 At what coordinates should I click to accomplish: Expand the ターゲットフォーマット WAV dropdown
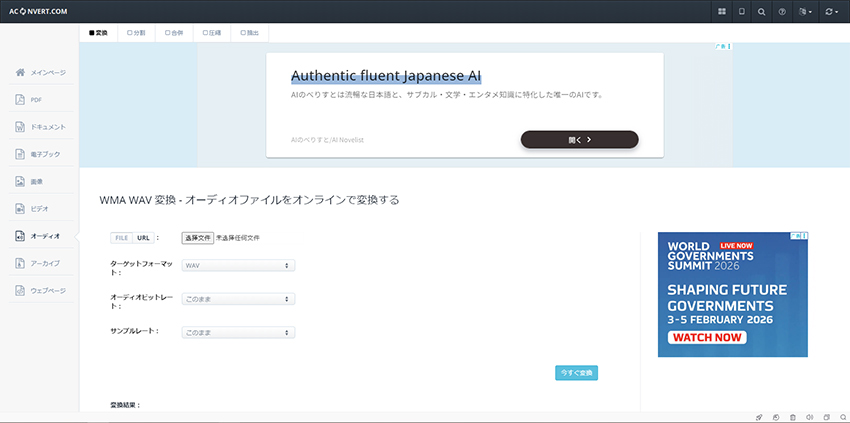(x=237, y=265)
